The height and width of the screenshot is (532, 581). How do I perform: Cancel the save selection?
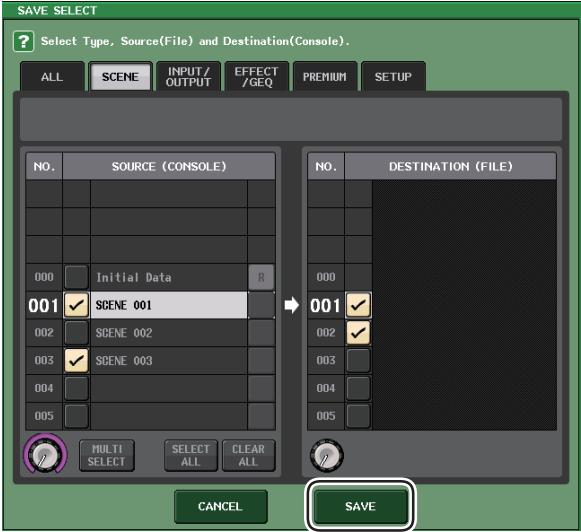(220, 506)
